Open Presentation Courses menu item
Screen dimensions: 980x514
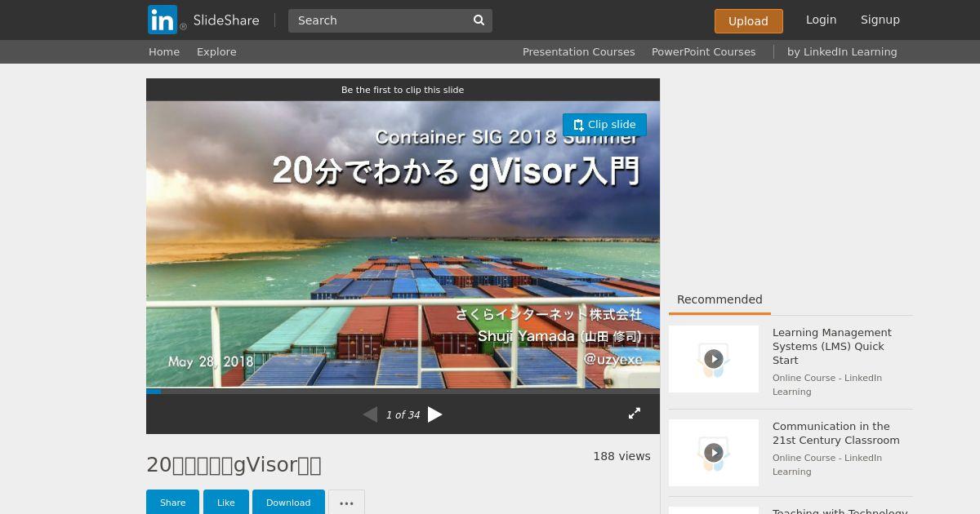(x=578, y=51)
